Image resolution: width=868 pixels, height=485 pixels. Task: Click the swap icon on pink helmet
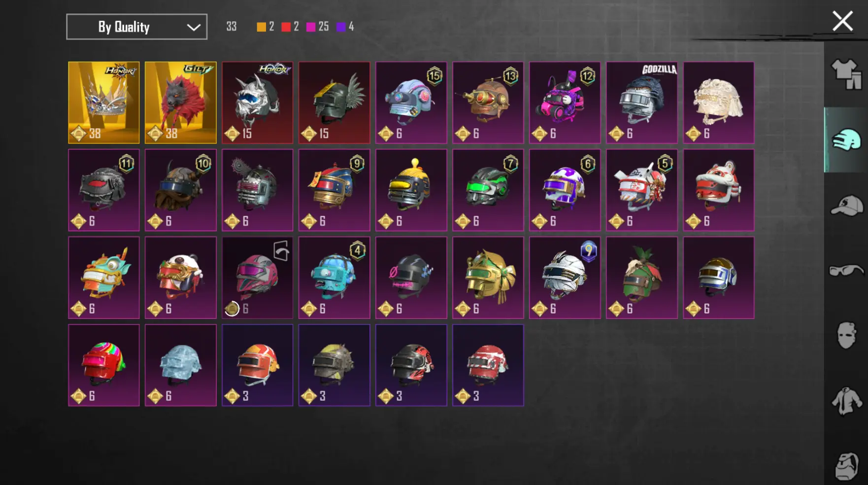click(281, 250)
